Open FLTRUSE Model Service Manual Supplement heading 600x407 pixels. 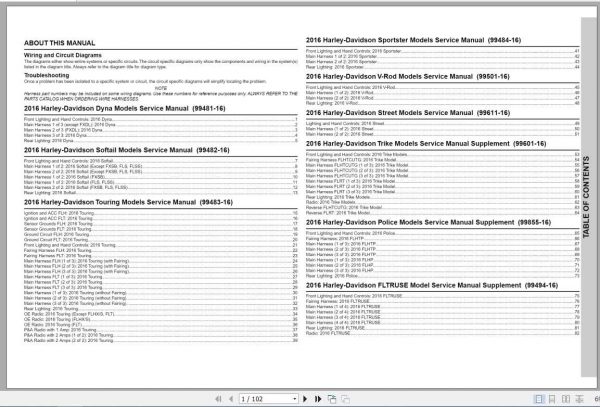[432, 285]
